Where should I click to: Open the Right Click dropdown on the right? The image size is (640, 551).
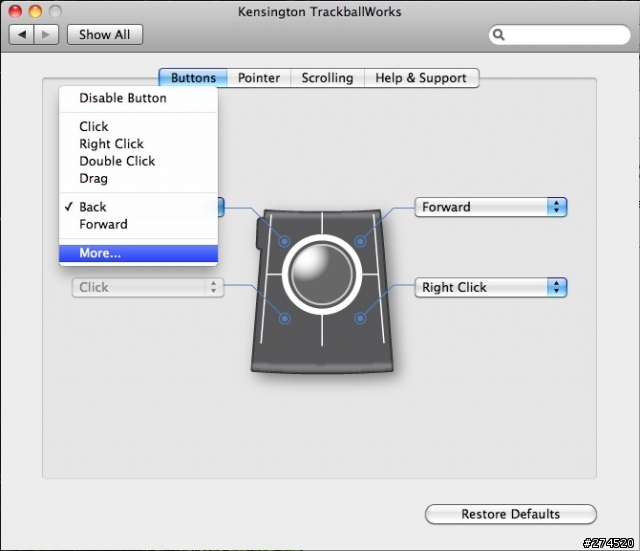(x=491, y=287)
